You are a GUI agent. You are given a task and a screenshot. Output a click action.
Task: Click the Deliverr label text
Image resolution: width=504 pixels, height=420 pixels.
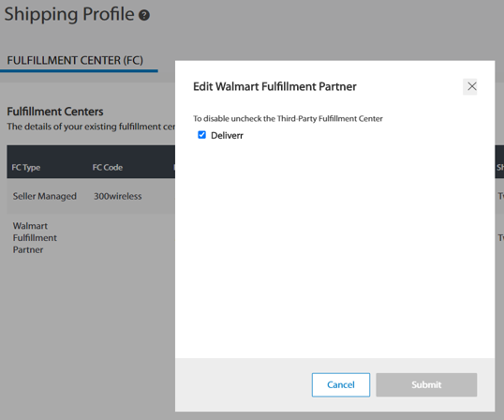227,135
